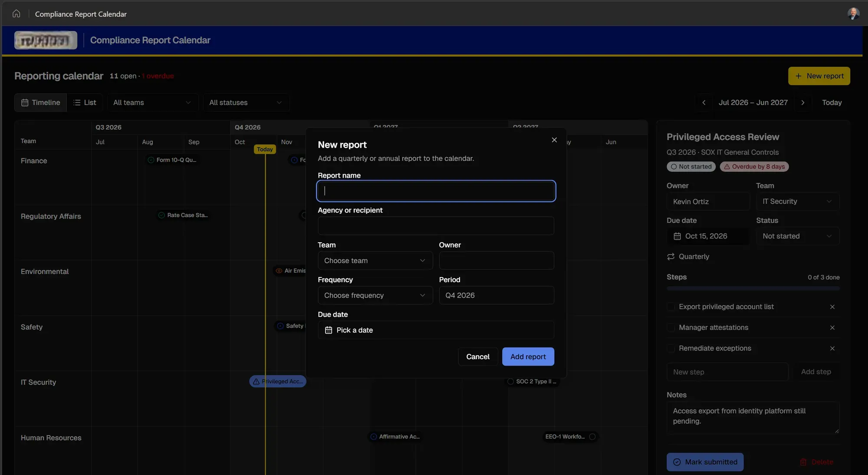The height and width of the screenshot is (475, 868).
Task: Go to previous date range with left chevron
Action: [704, 102]
